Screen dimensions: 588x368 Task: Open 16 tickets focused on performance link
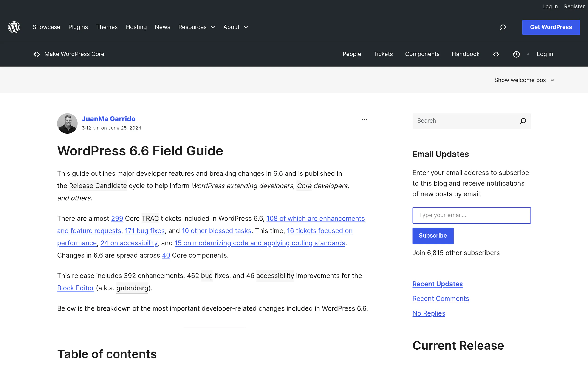(319, 231)
